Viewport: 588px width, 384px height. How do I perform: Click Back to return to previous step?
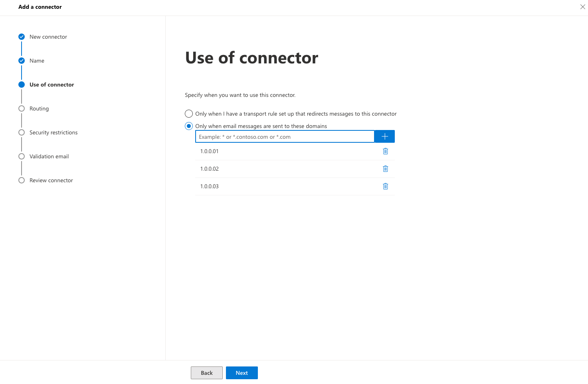[206, 372]
